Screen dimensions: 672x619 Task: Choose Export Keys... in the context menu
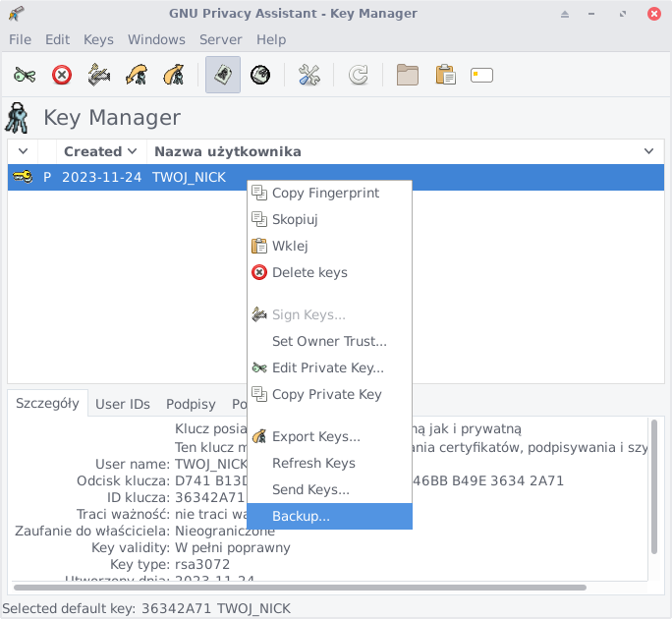pos(315,436)
